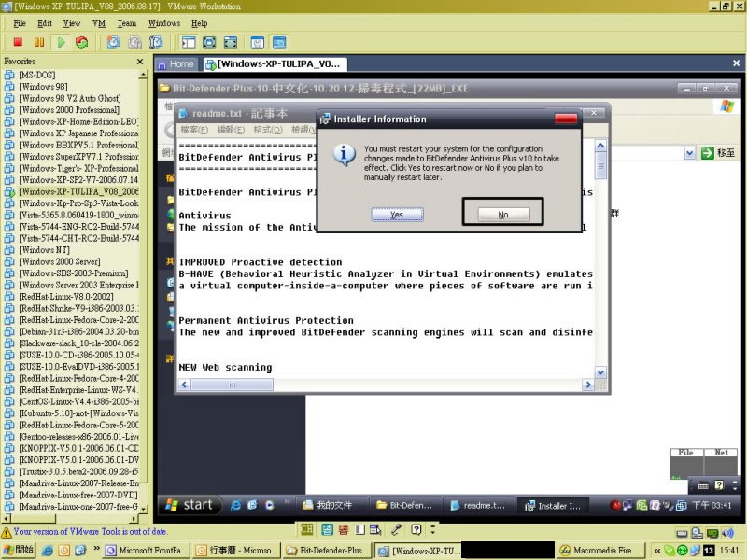Click Notepad vertical scrollbar down arrow
This screenshot has width=747, height=560.
pos(600,372)
